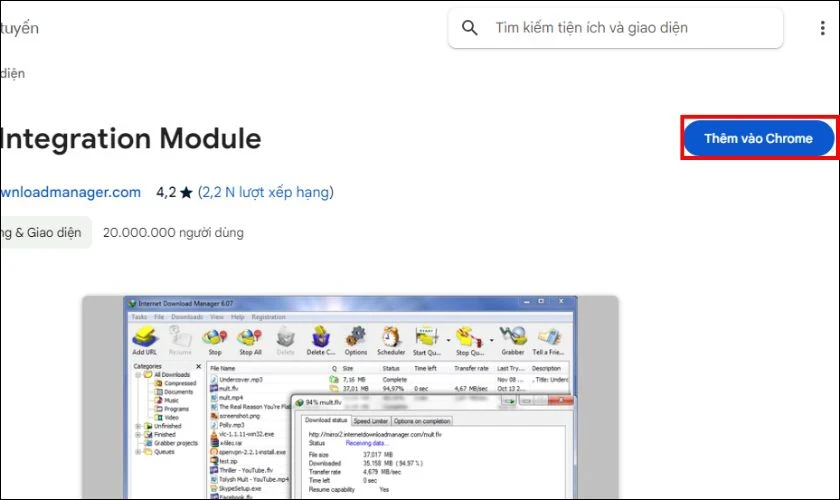Select the 'Download status' tab in IDM dialog
The image size is (840, 500).
tap(326, 421)
